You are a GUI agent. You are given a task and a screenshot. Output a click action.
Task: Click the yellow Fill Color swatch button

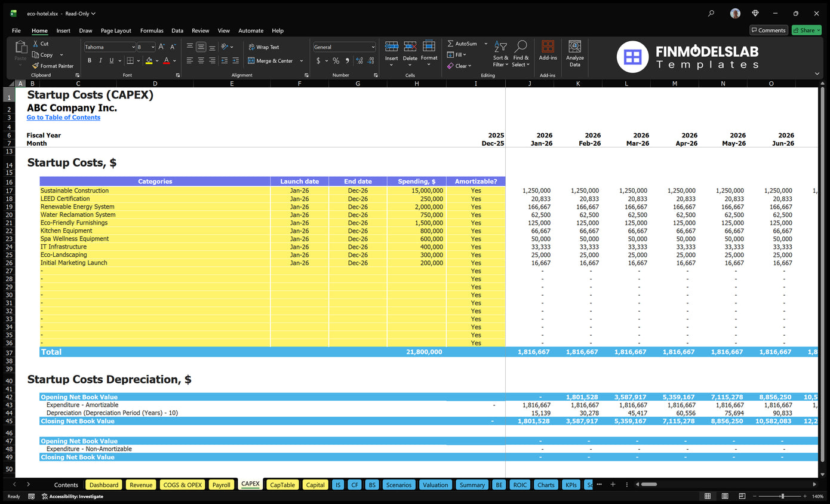click(149, 61)
